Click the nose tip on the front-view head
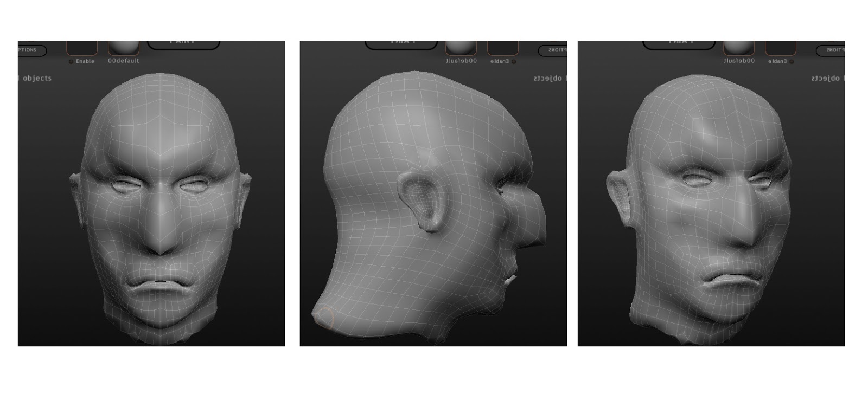868x407 pixels. coord(160,245)
